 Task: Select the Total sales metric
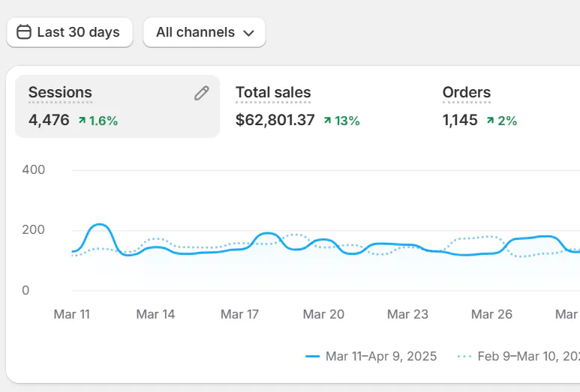(x=273, y=92)
